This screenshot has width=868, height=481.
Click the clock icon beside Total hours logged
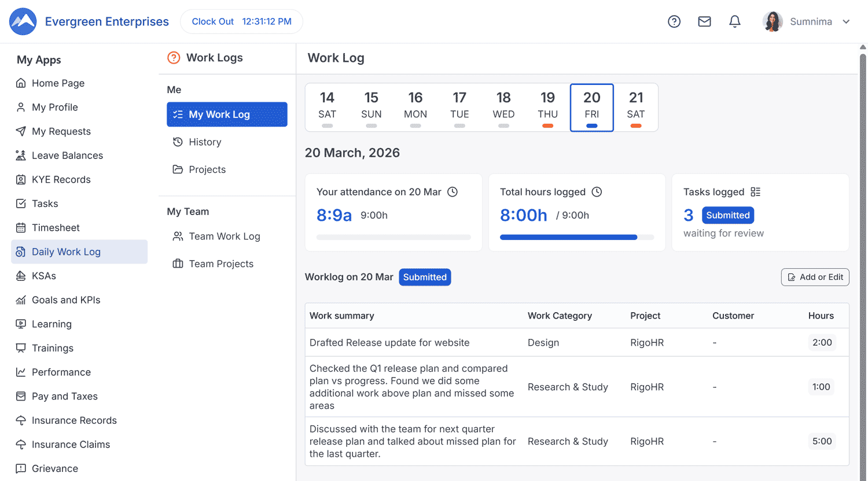[597, 192]
